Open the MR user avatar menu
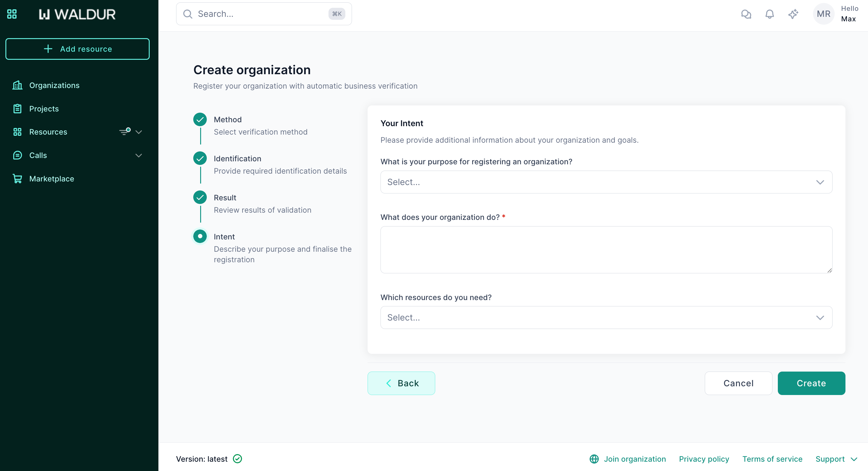This screenshot has height=471, width=868. click(824, 14)
